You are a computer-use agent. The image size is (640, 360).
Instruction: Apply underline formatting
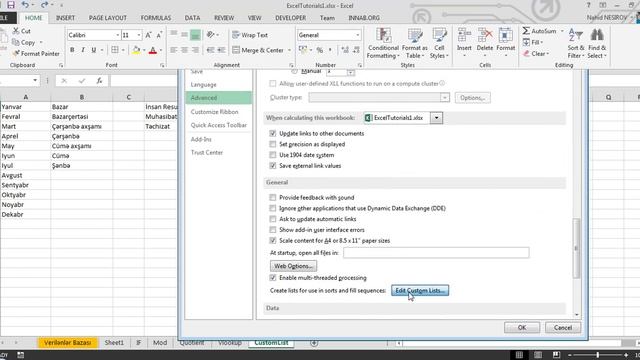point(94,50)
